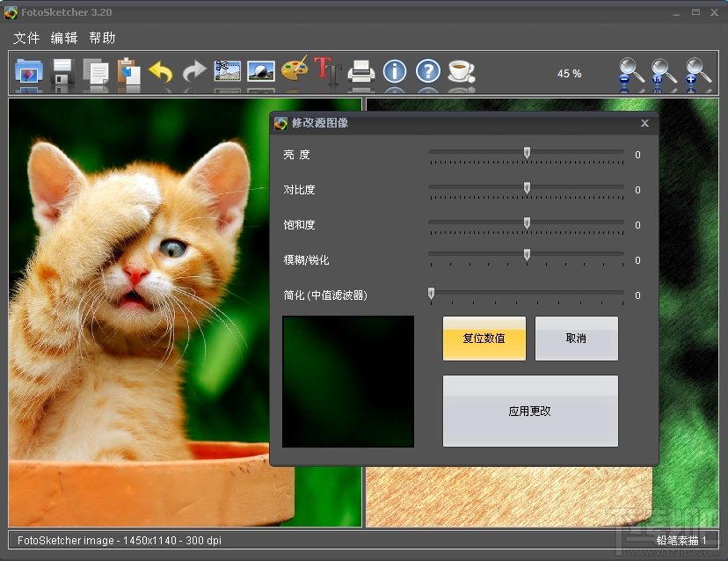The image size is (728, 561).
Task: Print the picture with the printer icon
Action: click(361, 71)
